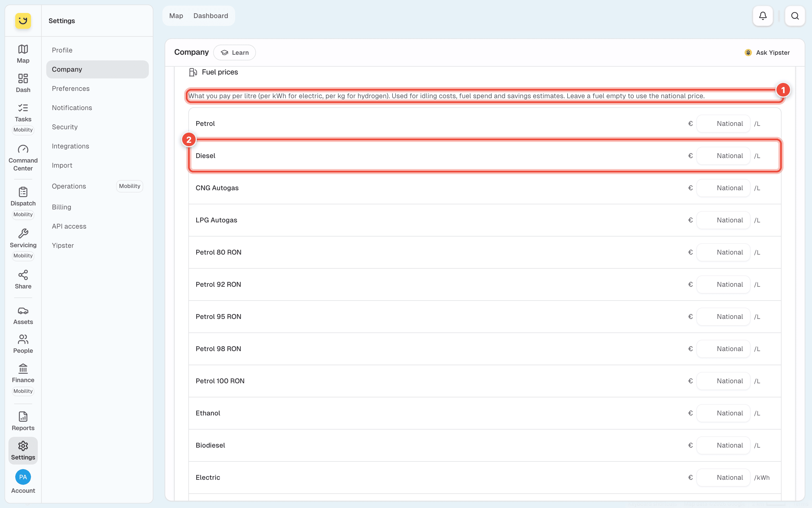
Task: Focus the Petrol 95 RON price input
Action: (723, 316)
